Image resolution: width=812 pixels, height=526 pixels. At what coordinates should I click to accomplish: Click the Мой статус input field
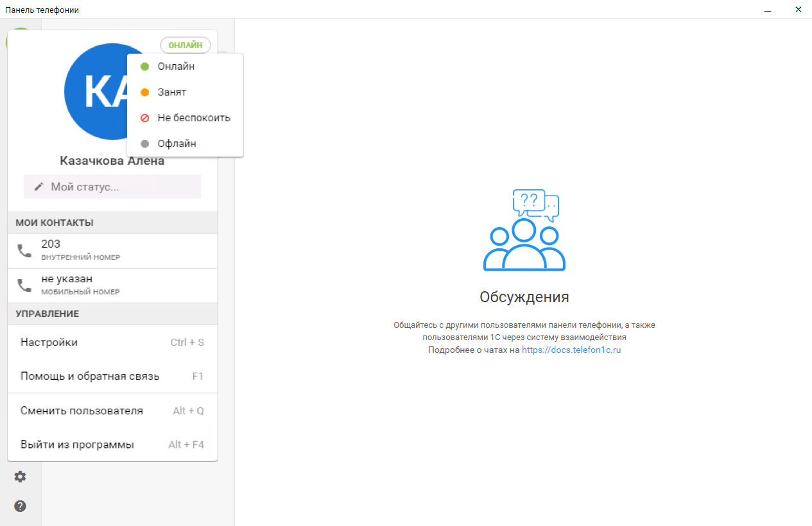pos(113,187)
